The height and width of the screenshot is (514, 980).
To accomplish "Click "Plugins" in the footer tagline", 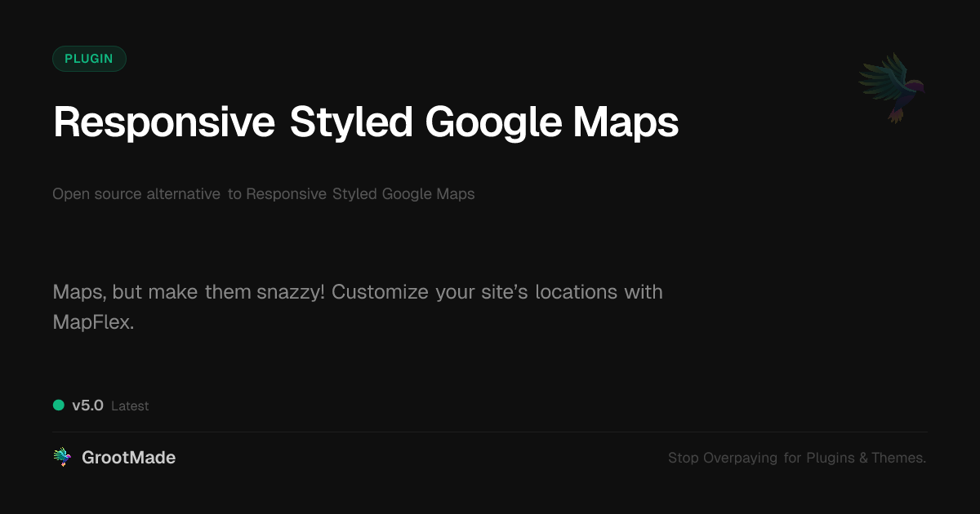I will (x=830, y=459).
